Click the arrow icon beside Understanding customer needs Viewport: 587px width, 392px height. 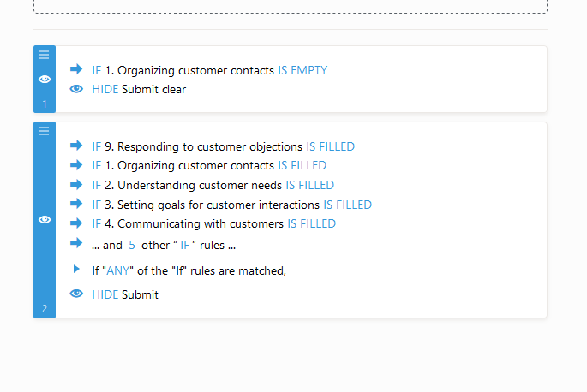click(76, 184)
